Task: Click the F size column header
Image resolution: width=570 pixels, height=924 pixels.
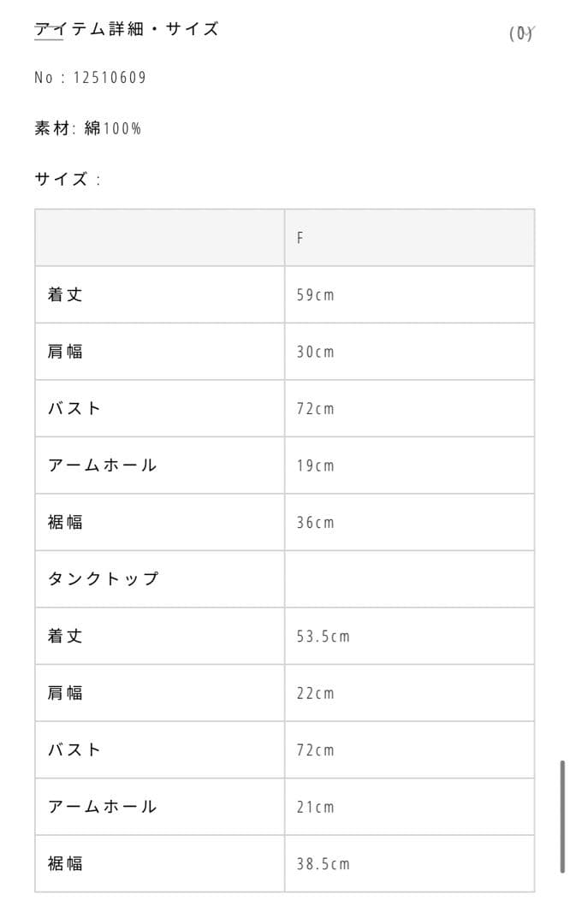Action: point(300,238)
